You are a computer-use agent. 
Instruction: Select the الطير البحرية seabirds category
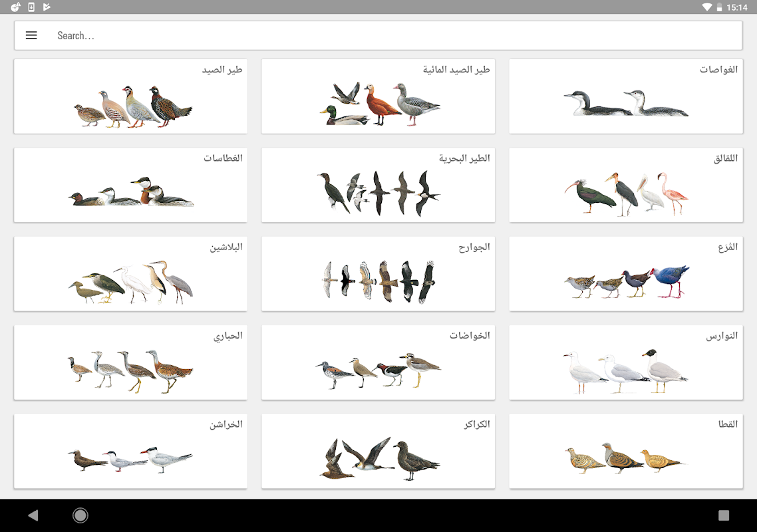[378, 186]
